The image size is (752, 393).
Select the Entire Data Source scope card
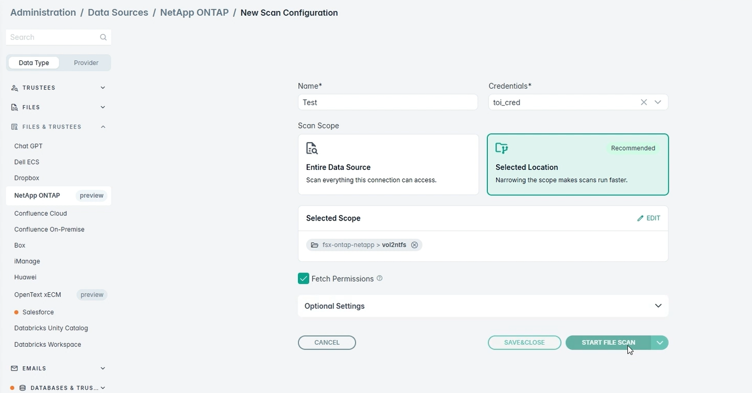[x=388, y=165]
